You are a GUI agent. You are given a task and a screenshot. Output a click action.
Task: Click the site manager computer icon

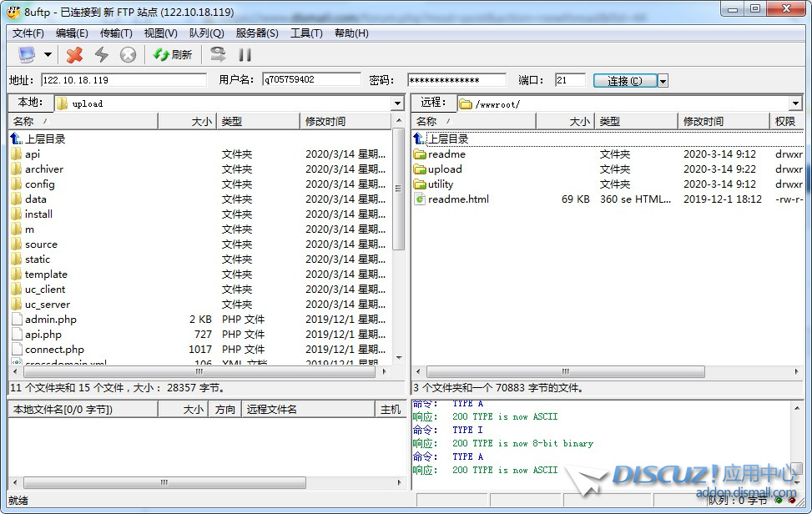(x=27, y=55)
